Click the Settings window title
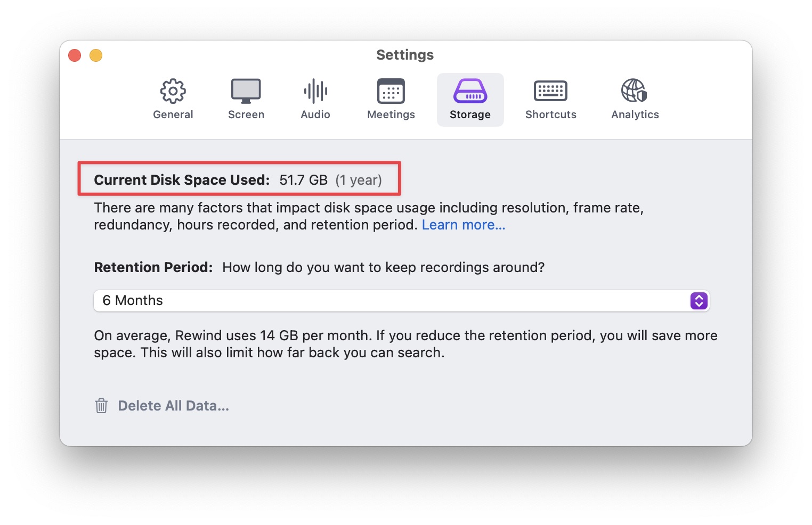Screen dimensions: 812x525 click(x=405, y=55)
